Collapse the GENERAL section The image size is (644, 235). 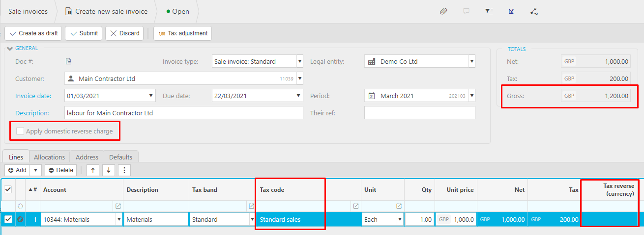pyautogui.click(x=10, y=48)
